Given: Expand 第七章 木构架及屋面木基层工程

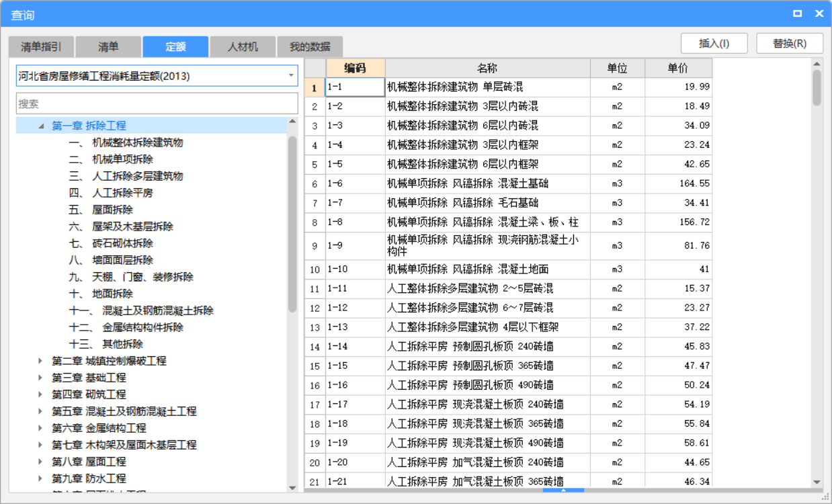Looking at the screenshot, I should pyautogui.click(x=41, y=445).
